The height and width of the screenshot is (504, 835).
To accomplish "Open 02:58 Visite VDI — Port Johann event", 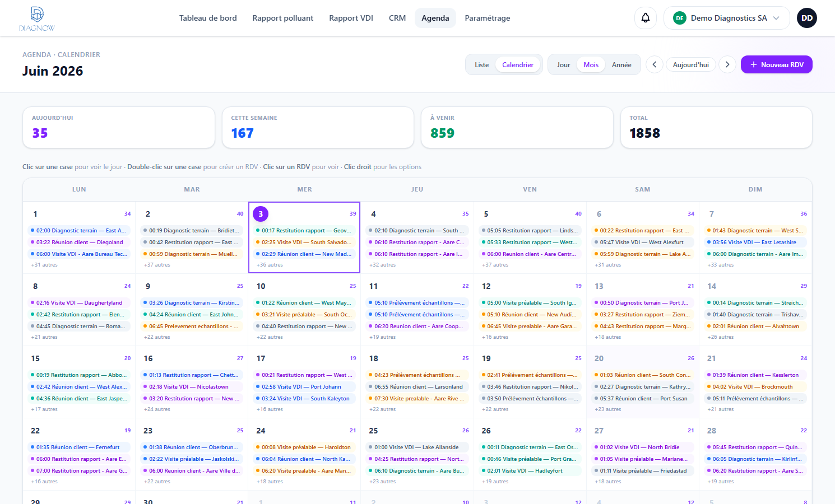I will [x=304, y=386].
